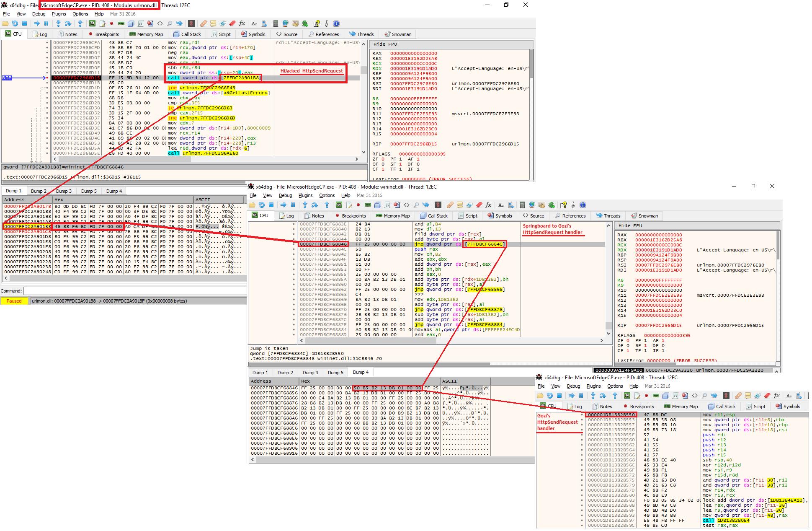Toggle Hide FPU in urlmon.dll registers pane
This screenshot has height=531, width=812.
click(x=385, y=44)
